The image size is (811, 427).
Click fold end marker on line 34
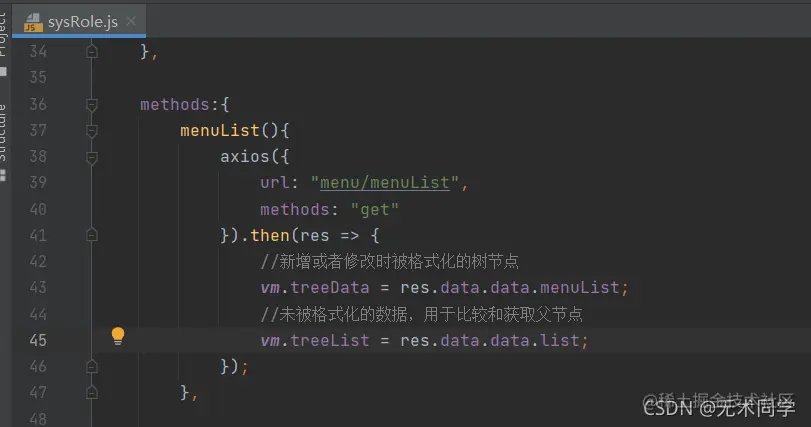[x=92, y=52]
